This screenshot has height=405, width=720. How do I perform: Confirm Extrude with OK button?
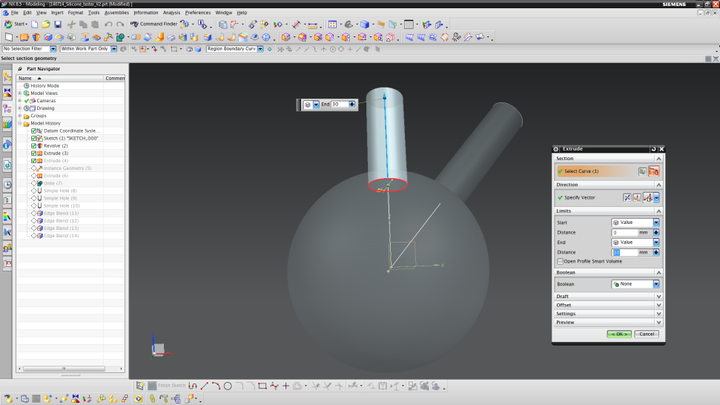point(619,334)
